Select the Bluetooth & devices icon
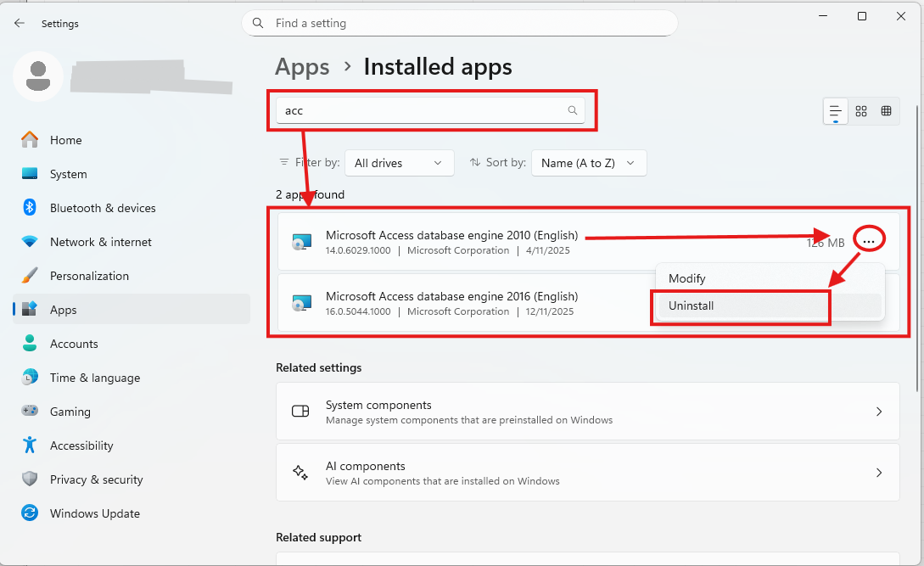This screenshot has height=566, width=924. click(x=29, y=208)
